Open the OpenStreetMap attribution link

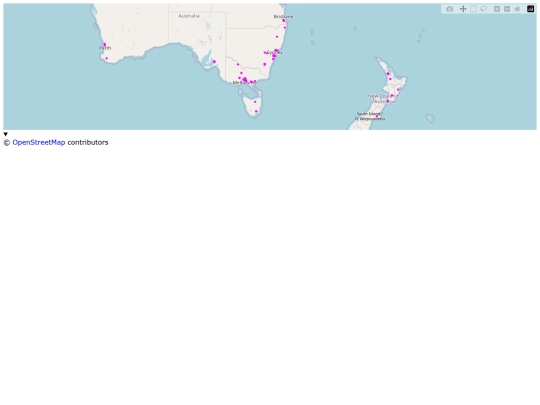pyautogui.click(x=39, y=142)
